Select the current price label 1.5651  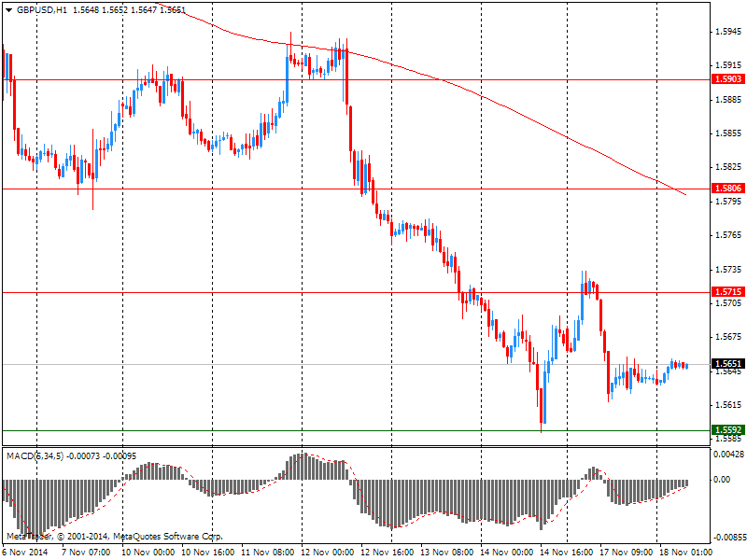pyautogui.click(x=727, y=364)
